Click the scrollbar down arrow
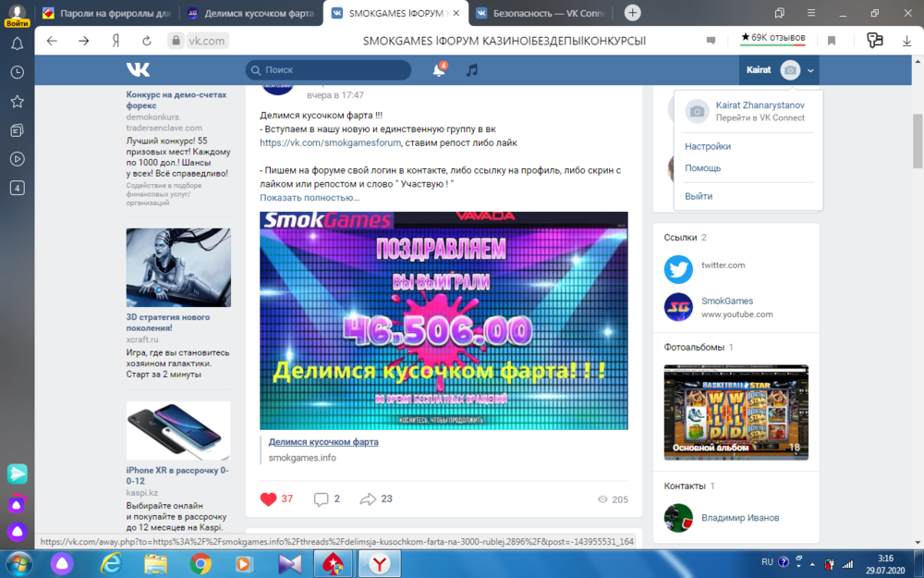The height and width of the screenshot is (578, 924). pyautogui.click(x=918, y=542)
